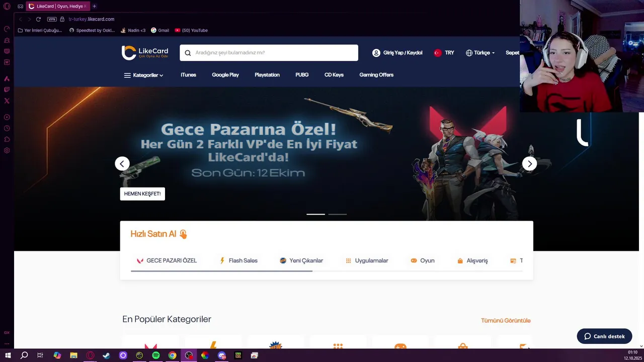Viewport: 644px width, 362px height.
Task: Change the TRY currency selector
Action: click(x=444, y=53)
